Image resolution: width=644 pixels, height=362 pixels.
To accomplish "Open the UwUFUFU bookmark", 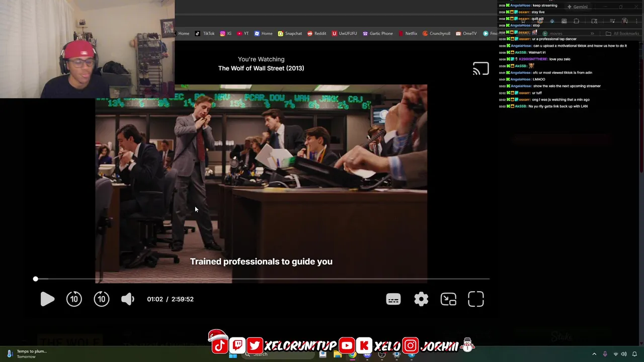I will [344, 34].
